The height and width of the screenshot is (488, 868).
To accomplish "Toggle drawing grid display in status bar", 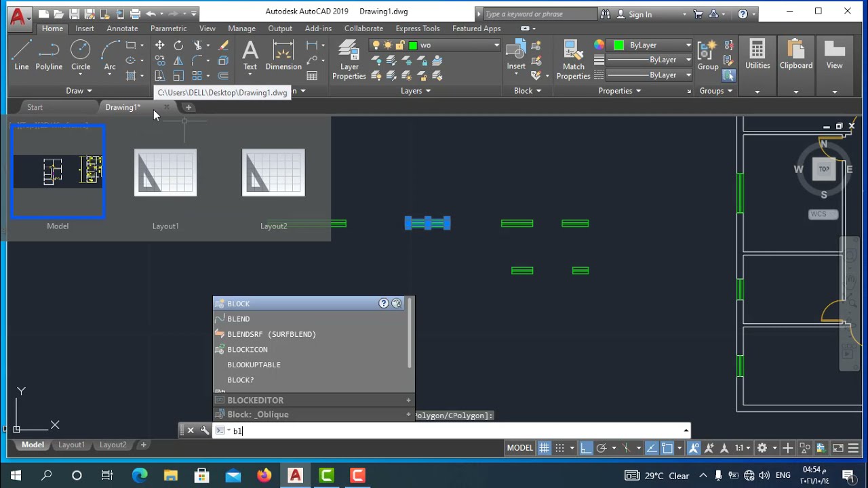I will tap(545, 448).
